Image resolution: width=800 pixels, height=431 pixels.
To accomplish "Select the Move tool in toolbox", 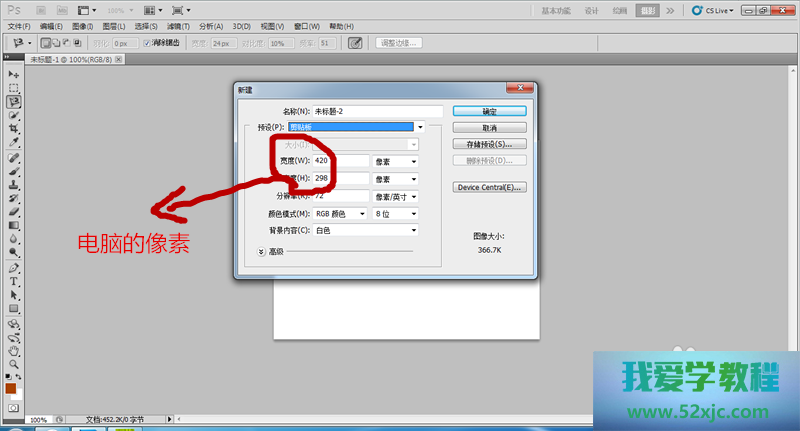I will (14, 75).
